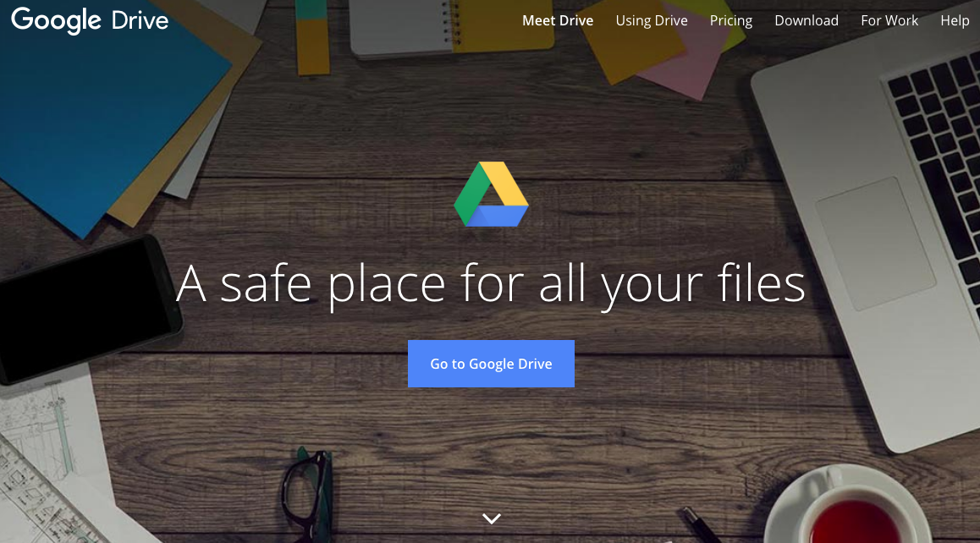This screenshot has width=980, height=543.
Task: Open the Help link
Action: pos(955,20)
